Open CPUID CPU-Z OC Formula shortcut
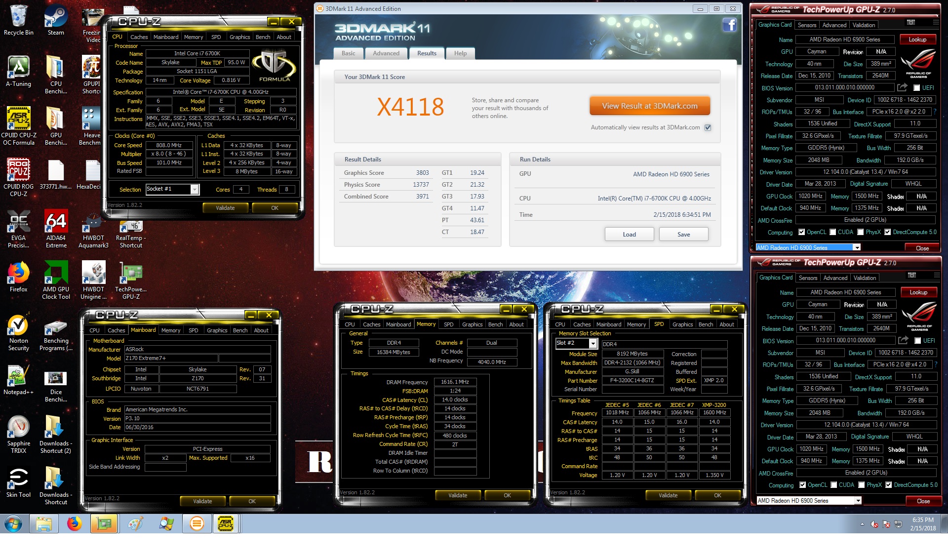948x560 pixels. coord(19,126)
